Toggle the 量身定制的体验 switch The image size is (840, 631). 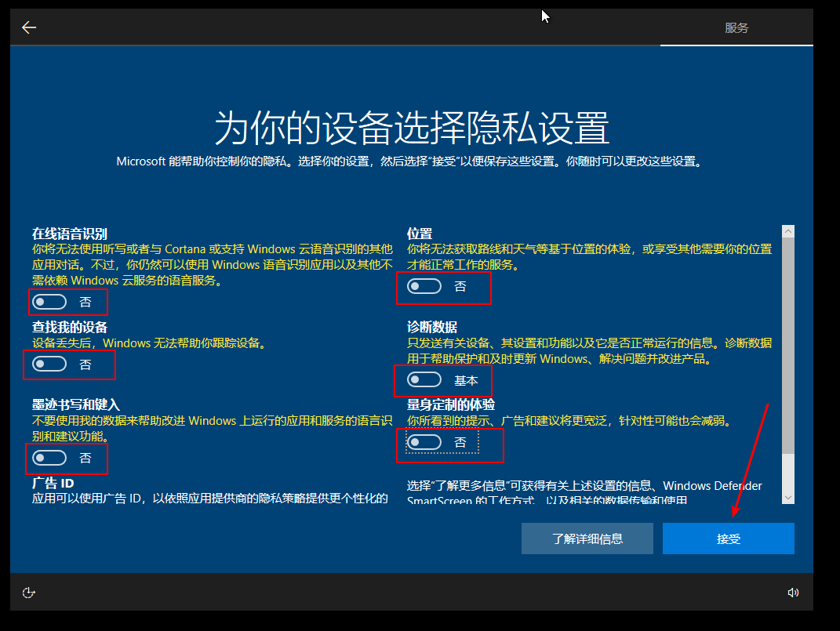[x=424, y=443]
